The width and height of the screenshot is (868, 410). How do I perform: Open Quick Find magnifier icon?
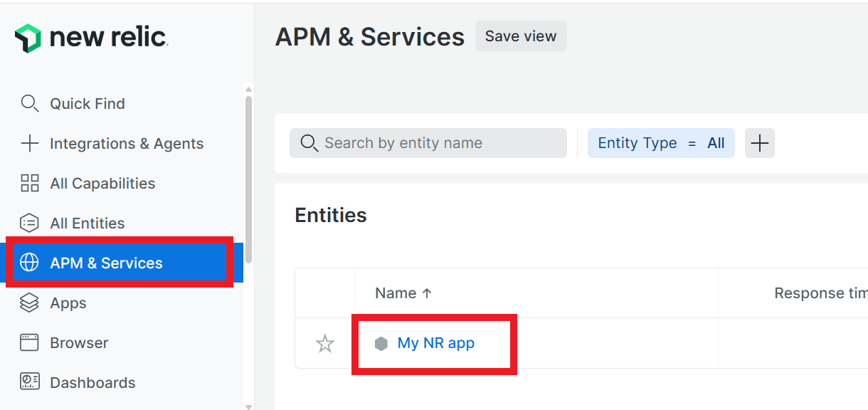(29, 103)
